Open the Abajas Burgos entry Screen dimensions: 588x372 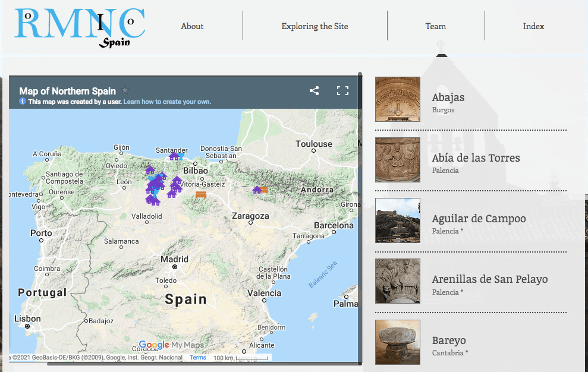pos(448,97)
